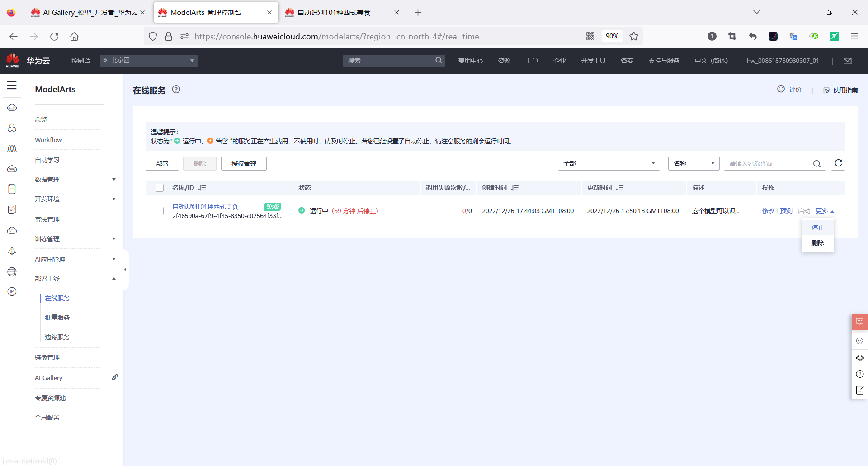The image size is (868, 466).
Task: Open the red feedback chat widget
Action: click(860, 322)
